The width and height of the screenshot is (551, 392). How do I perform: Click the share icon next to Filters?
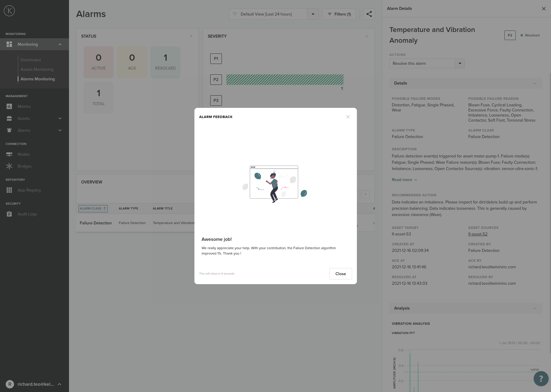pos(369,14)
